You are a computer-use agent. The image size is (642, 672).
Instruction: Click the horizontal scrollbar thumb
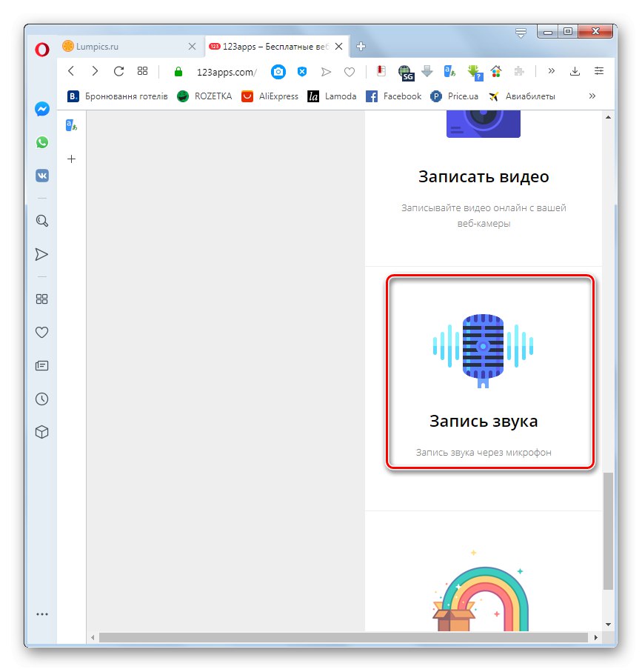[x=344, y=637]
